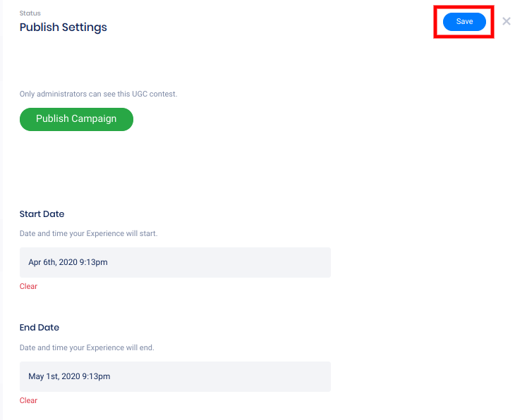
Task: Click the 'Experience will start' description
Action: click(88, 233)
